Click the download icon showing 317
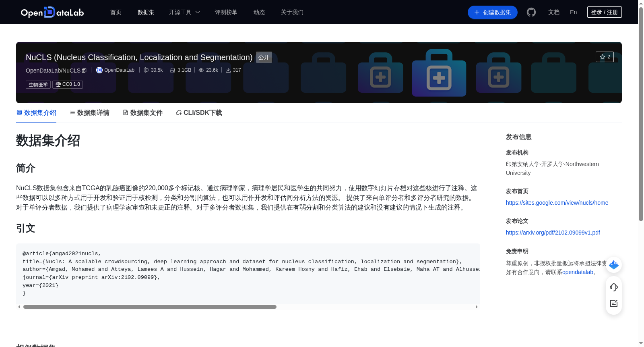Viewport: 644px width, 347px height. 228,70
